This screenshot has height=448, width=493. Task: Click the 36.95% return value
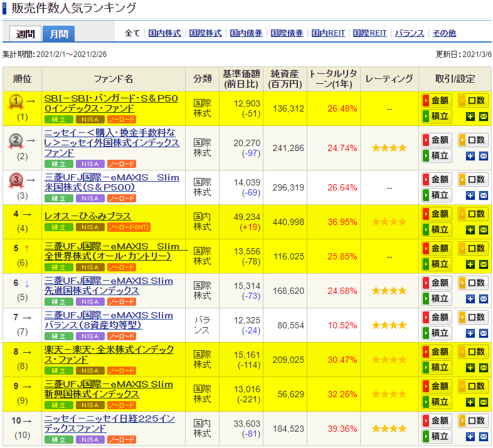coord(342,222)
